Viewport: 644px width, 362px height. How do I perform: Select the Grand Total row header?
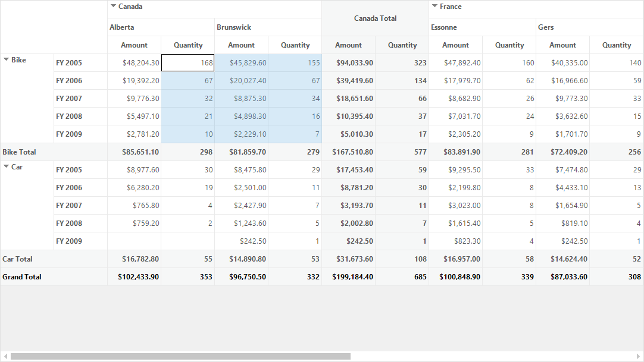54,277
